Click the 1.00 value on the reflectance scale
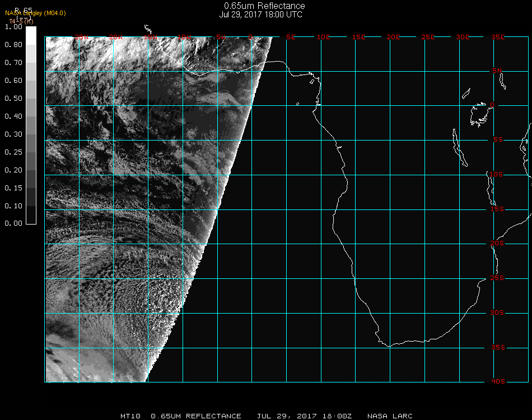Viewport: 532px width, 420px height. pos(13,27)
